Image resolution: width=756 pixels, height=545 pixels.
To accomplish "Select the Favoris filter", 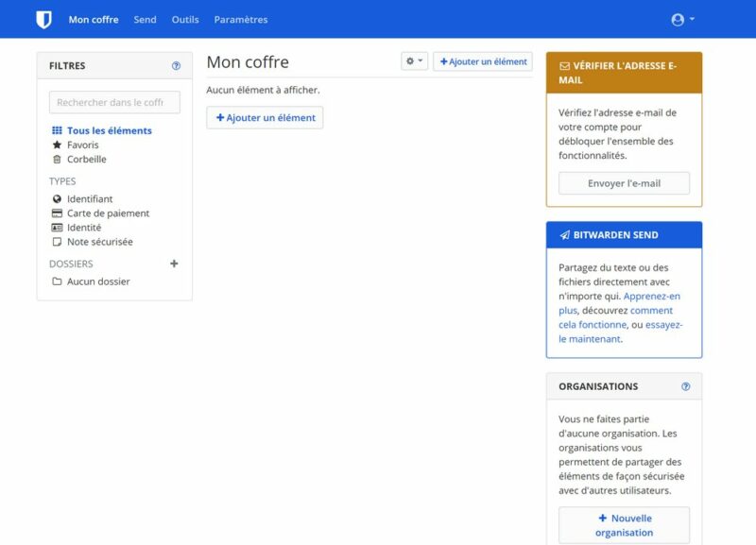I will pyautogui.click(x=76, y=145).
